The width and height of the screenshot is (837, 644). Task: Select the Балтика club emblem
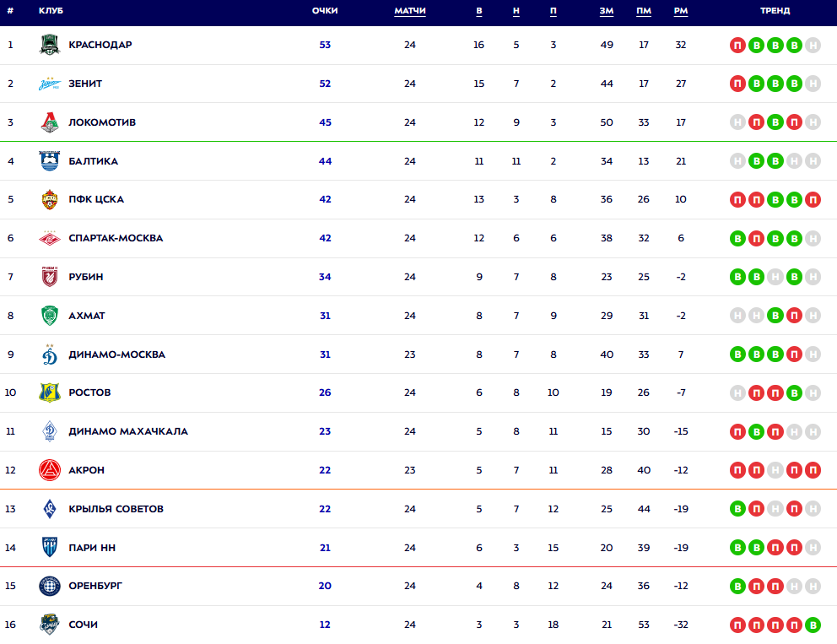pos(50,160)
